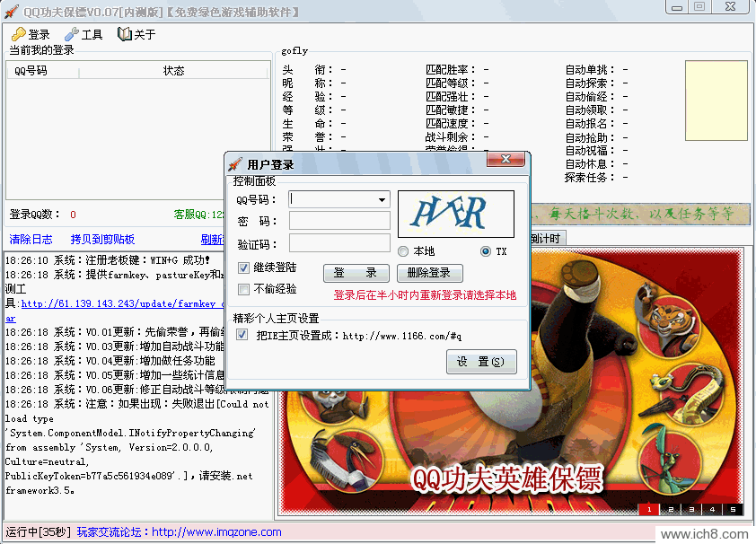Click the captcha image to refresh it
The height and width of the screenshot is (544, 756).
click(455, 214)
